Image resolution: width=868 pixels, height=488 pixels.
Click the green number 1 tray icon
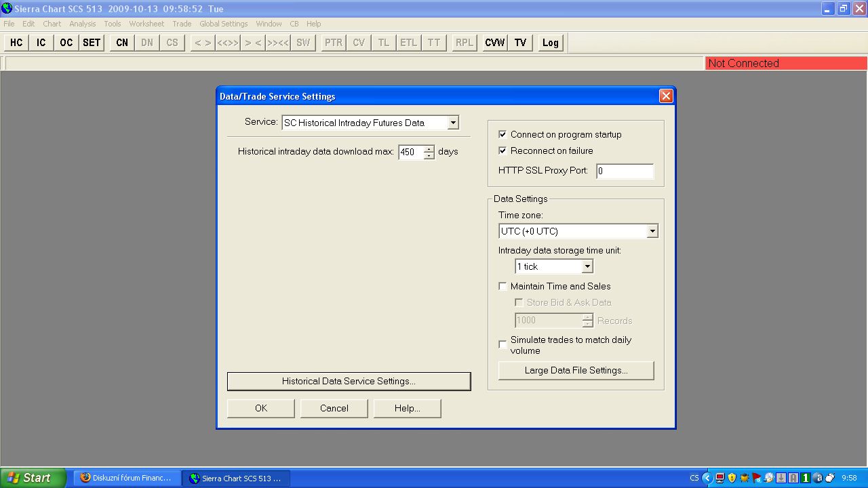[x=806, y=478]
